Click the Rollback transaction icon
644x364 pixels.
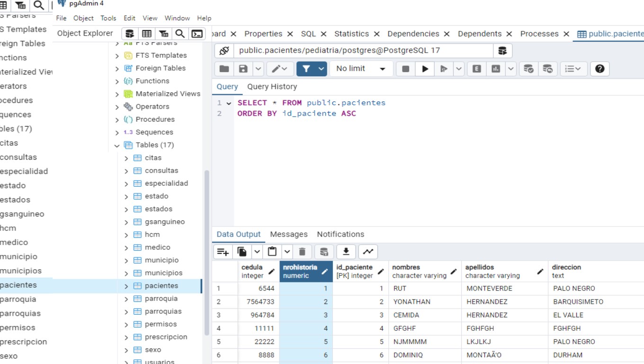[x=547, y=69]
